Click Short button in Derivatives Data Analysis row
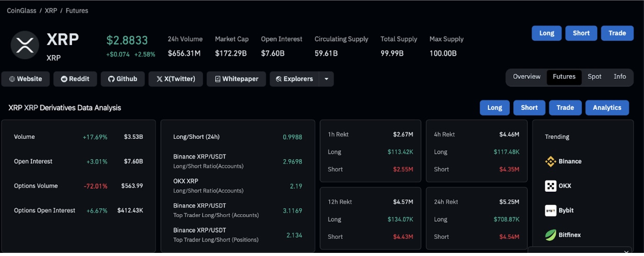 pyautogui.click(x=529, y=108)
